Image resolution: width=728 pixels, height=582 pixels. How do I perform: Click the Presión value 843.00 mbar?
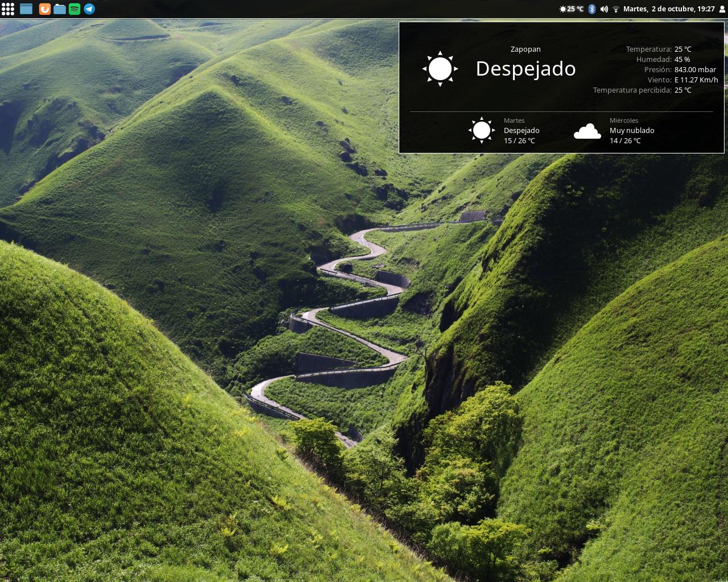(x=695, y=69)
